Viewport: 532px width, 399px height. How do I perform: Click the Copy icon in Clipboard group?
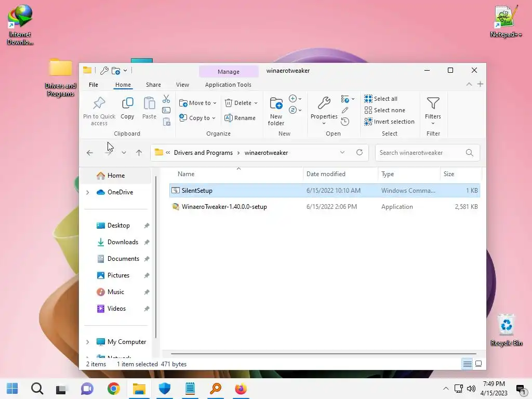click(x=128, y=103)
